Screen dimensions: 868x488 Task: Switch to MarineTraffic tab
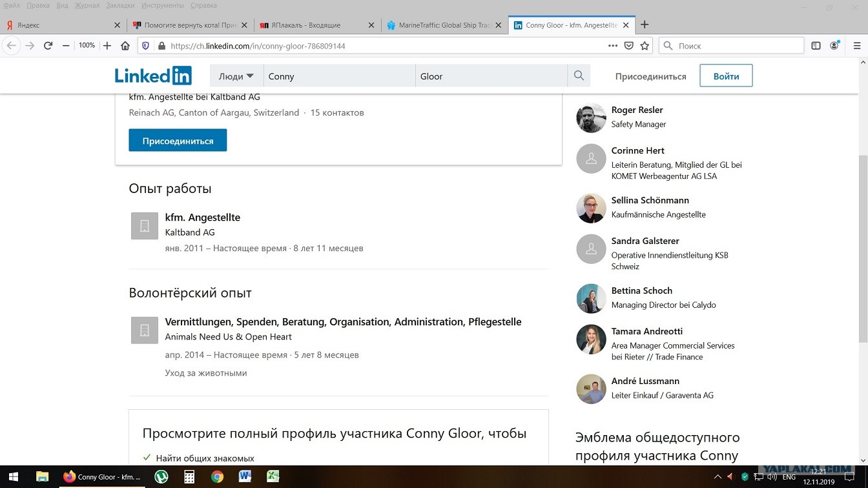click(444, 25)
